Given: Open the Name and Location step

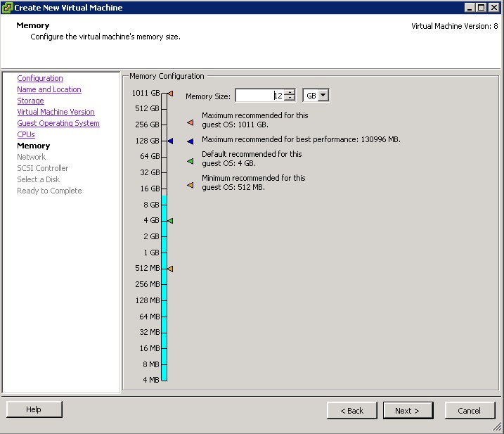Looking at the screenshot, I should coord(49,89).
